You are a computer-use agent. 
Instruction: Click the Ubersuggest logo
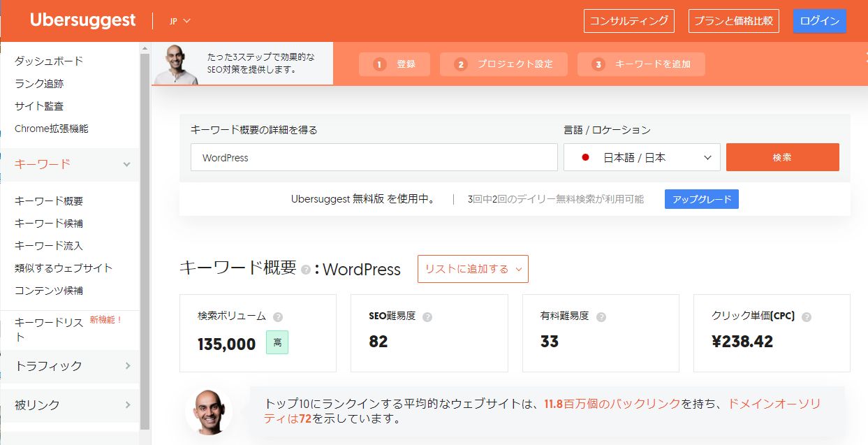pyautogui.click(x=82, y=21)
